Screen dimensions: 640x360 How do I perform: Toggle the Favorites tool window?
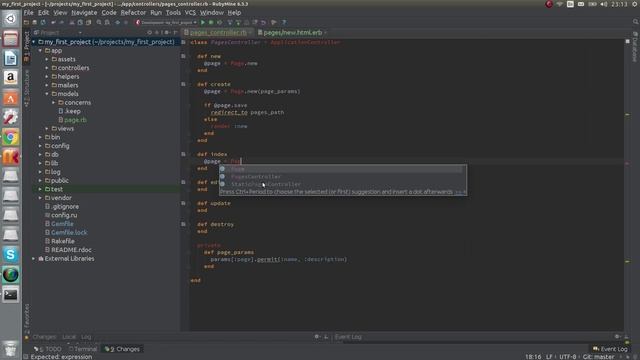[x=27, y=321]
